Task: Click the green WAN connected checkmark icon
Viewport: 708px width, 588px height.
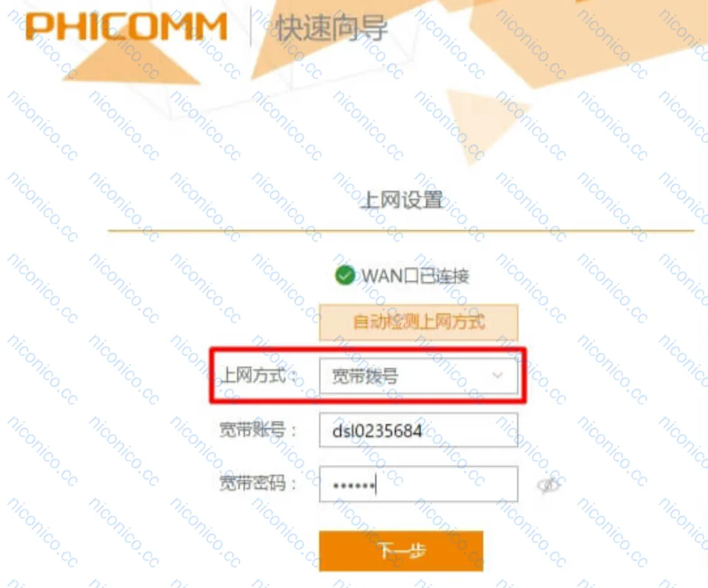Action: click(x=345, y=275)
